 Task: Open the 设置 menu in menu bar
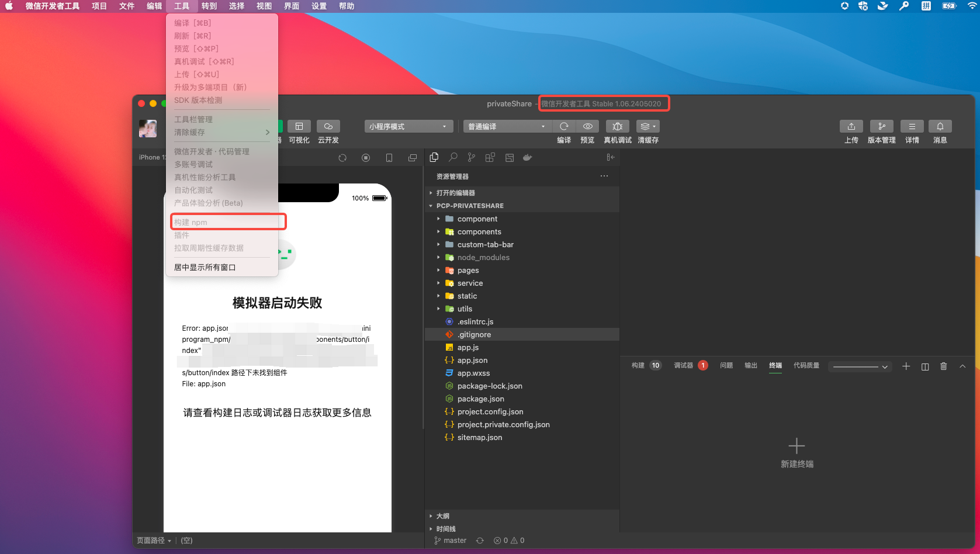(319, 6)
